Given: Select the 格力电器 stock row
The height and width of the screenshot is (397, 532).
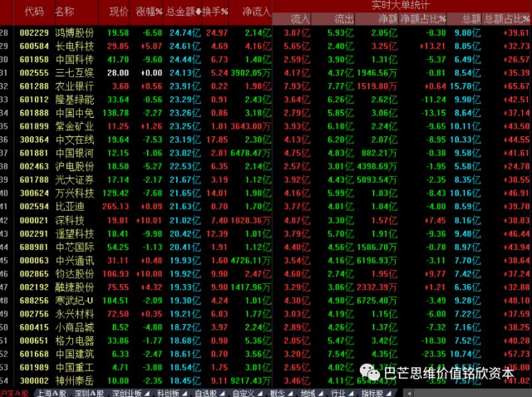Looking at the screenshot, I should tap(266, 341).
